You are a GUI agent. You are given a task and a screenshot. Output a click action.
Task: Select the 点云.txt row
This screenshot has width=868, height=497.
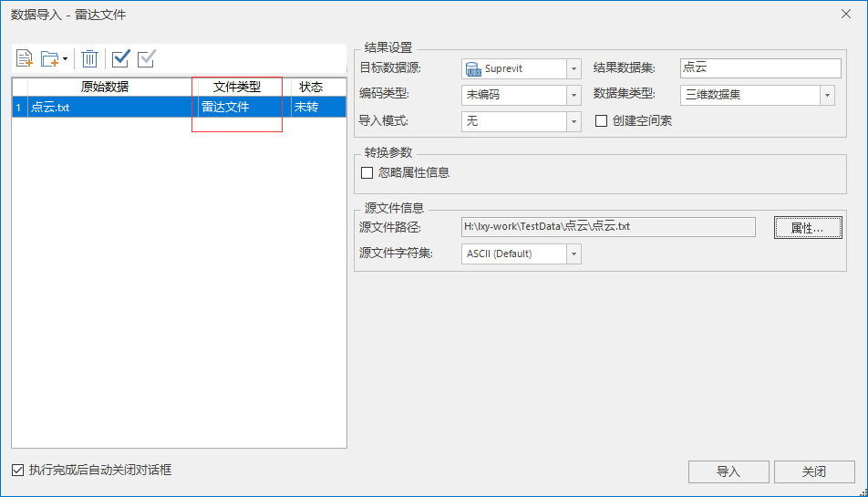(x=180, y=107)
